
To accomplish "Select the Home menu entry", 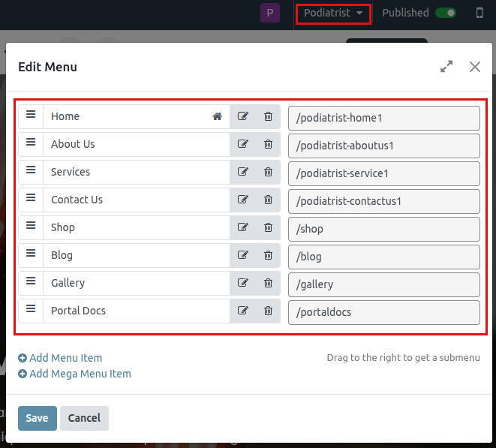I will [x=128, y=116].
